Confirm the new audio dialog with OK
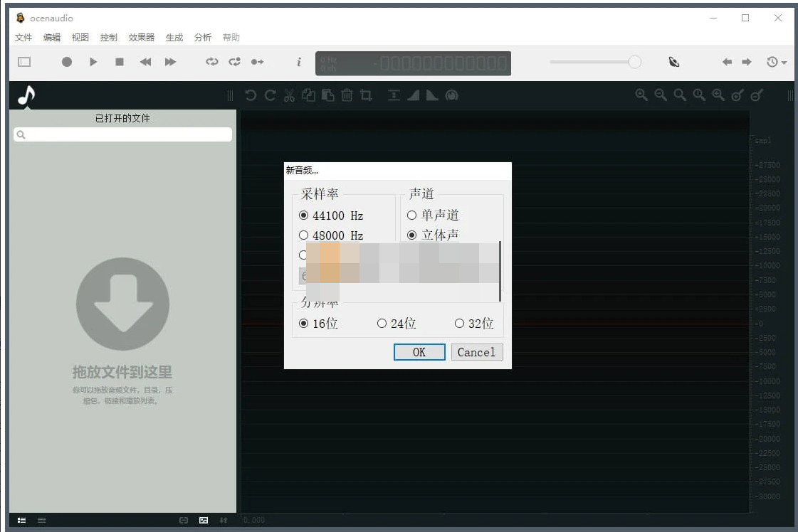 click(x=419, y=352)
